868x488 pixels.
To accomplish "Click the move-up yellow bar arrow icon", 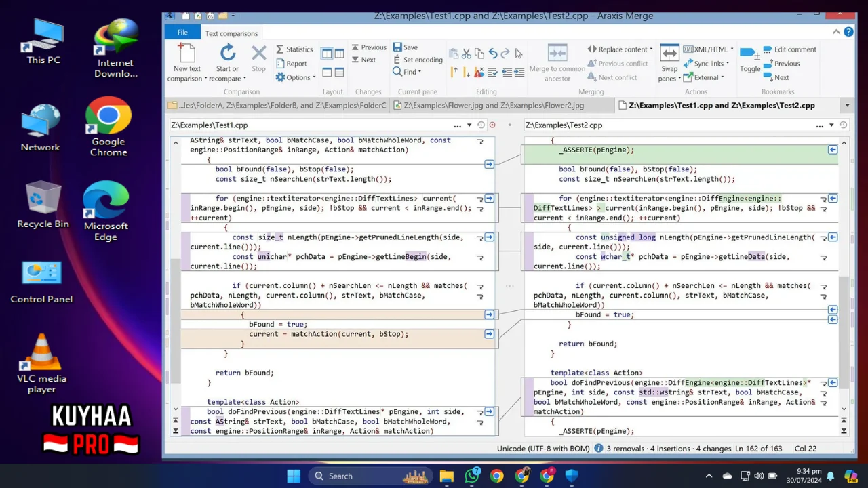I will [x=454, y=72].
